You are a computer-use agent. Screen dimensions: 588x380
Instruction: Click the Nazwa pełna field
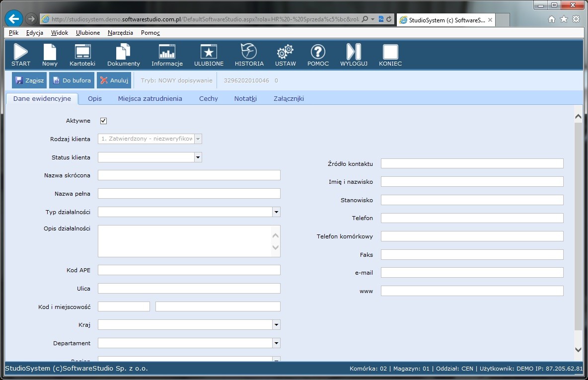point(189,194)
